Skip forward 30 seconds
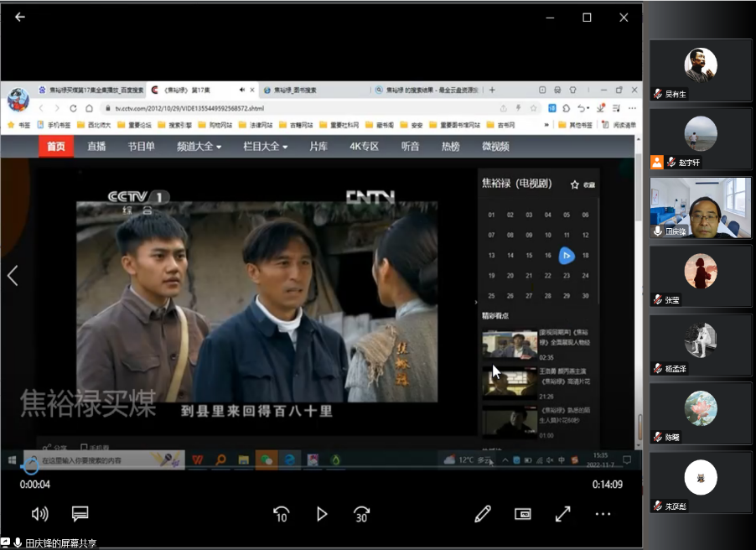Image resolution: width=756 pixels, height=550 pixels. 361,513
